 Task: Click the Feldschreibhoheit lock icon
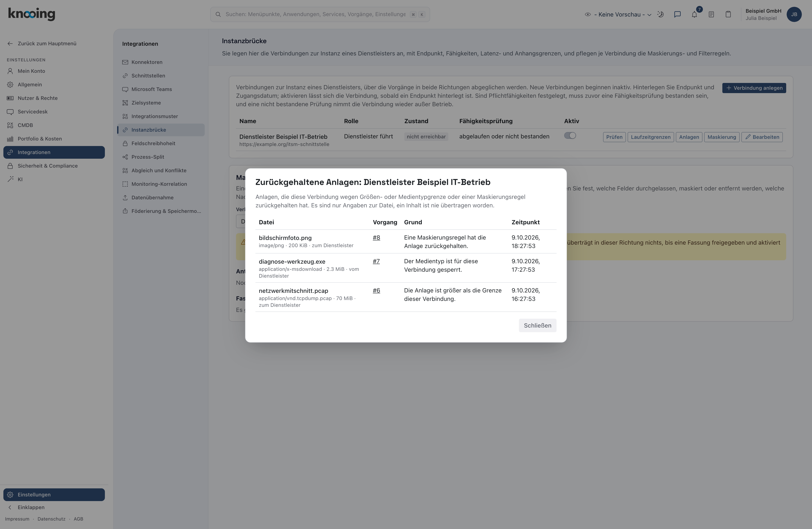(x=125, y=143)
